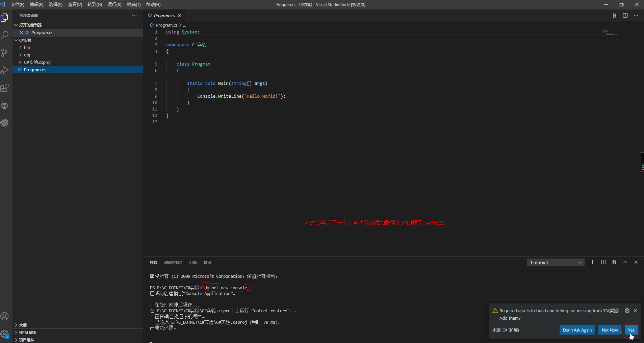Kill the terminal with the trash icon
Image resolution: width=644 pixels, height=343 pixels.
pos(614,262)
